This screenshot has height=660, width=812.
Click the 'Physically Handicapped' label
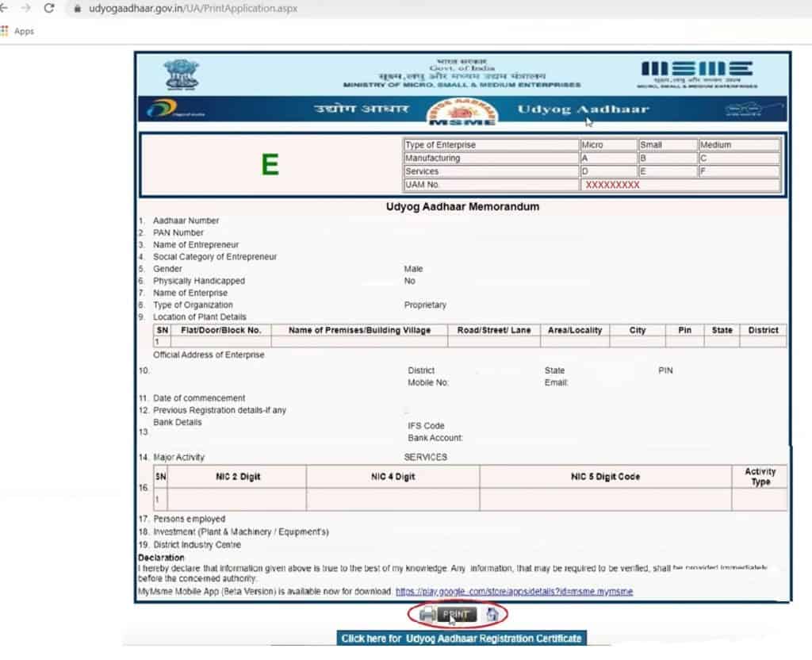point(199,281)
